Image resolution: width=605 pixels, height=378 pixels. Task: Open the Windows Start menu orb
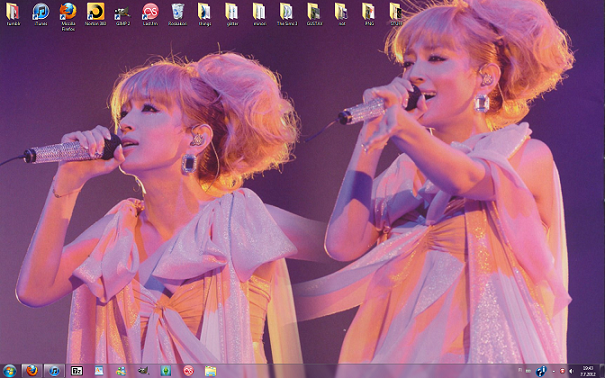(x=10, y=371)
